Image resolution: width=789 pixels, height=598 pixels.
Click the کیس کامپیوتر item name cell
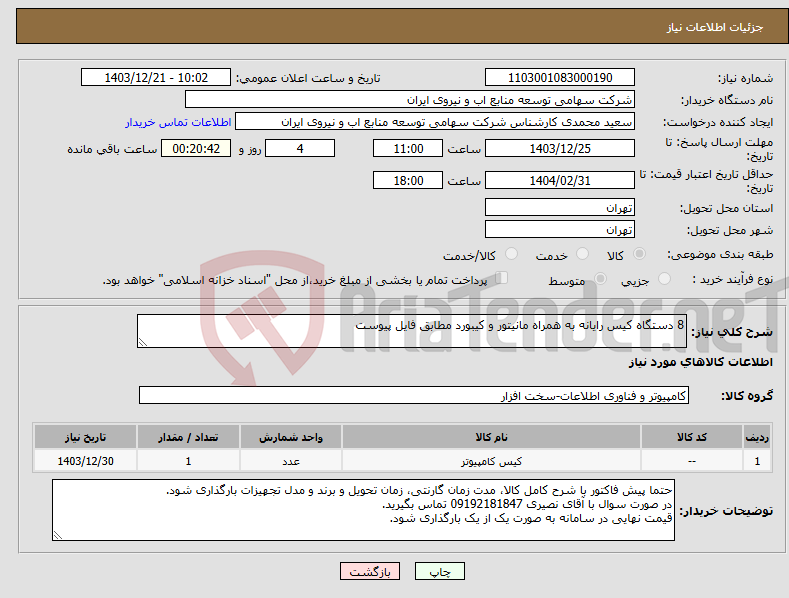click(491, 461)
